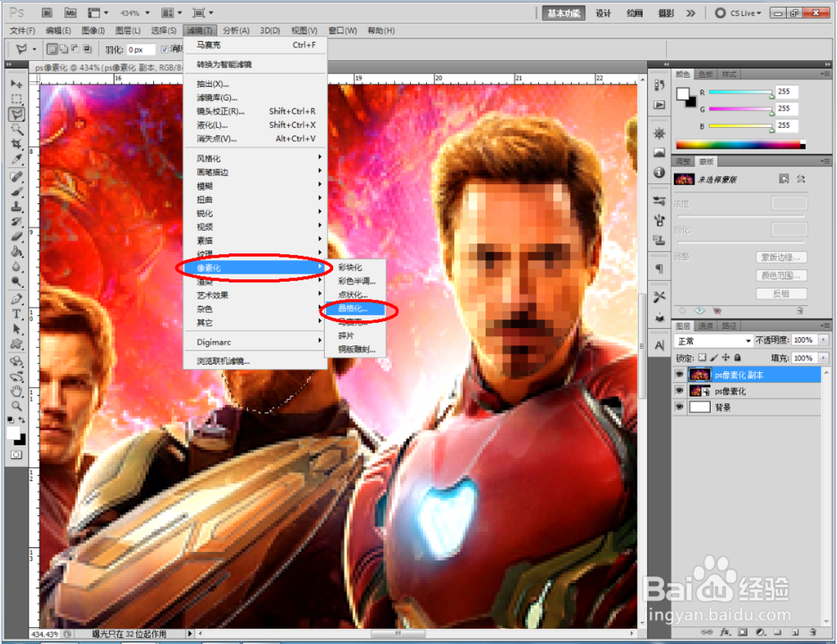
Task: Toggle lock image pixels brush icon
Action: (714, 357)
